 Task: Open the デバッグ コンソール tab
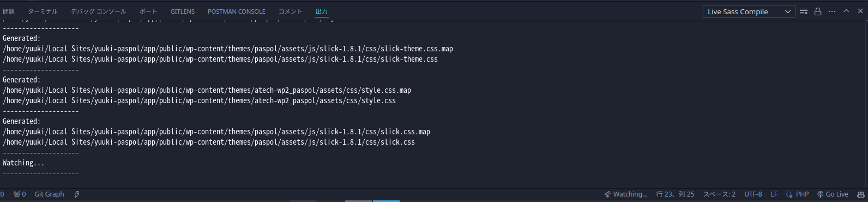(x=98, y=11)
